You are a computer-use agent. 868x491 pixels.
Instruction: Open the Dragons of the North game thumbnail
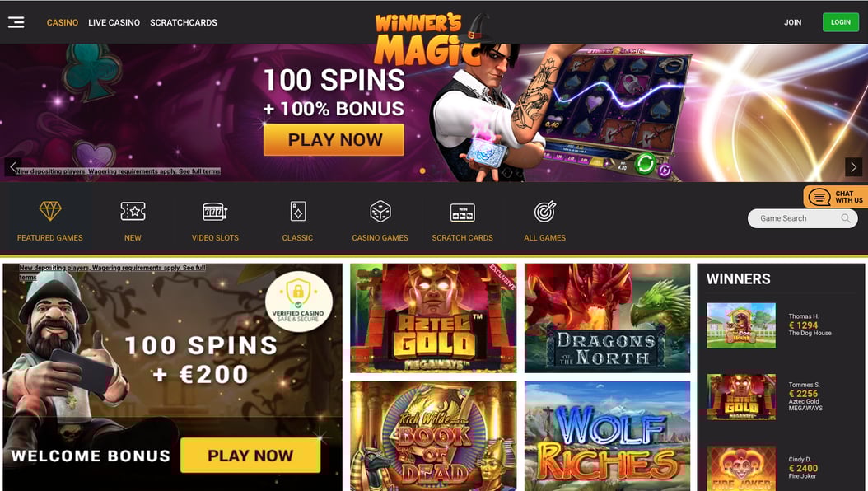click(607, 318)
